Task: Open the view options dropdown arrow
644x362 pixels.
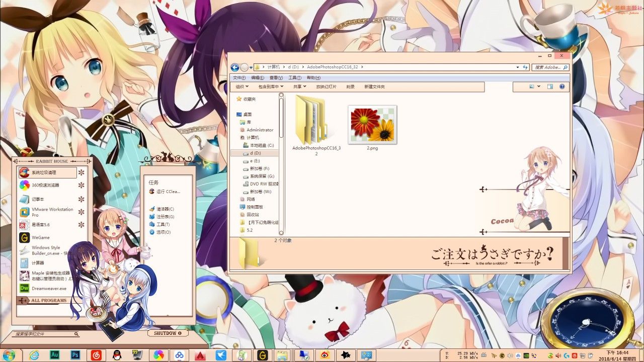Action: tap(539, 86)
